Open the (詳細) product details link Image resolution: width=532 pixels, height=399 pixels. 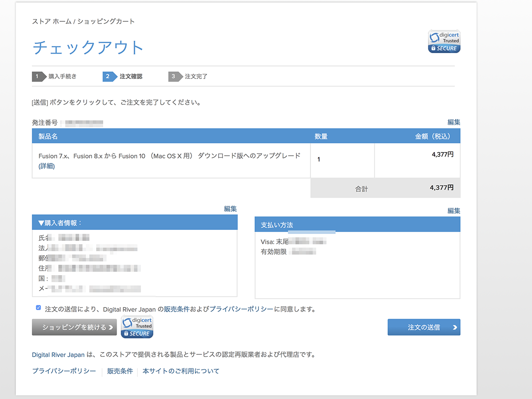47,166
